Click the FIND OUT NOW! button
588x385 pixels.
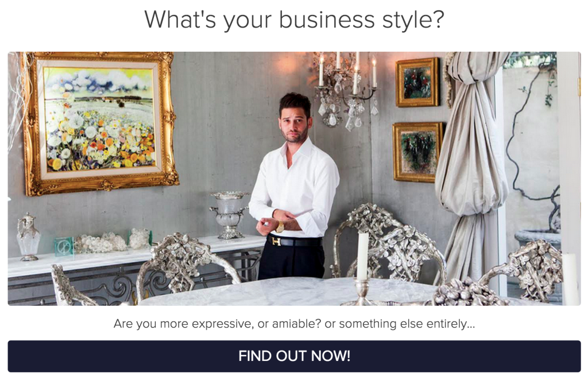coord(294,356)
